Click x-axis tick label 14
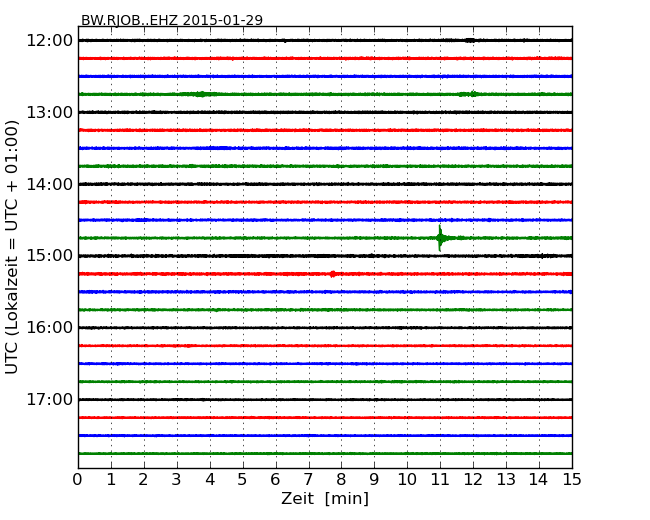650x520 pixels. pos(539,480)
